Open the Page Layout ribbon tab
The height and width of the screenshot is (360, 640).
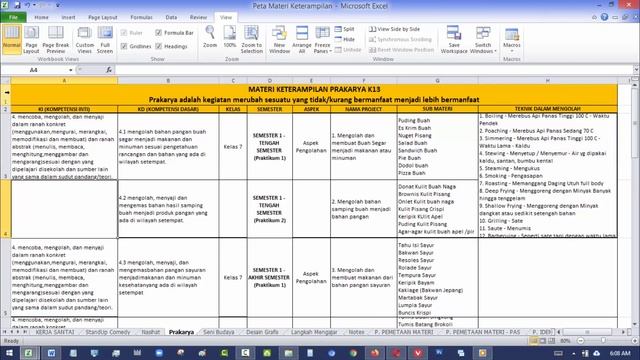tap(102, 17)
